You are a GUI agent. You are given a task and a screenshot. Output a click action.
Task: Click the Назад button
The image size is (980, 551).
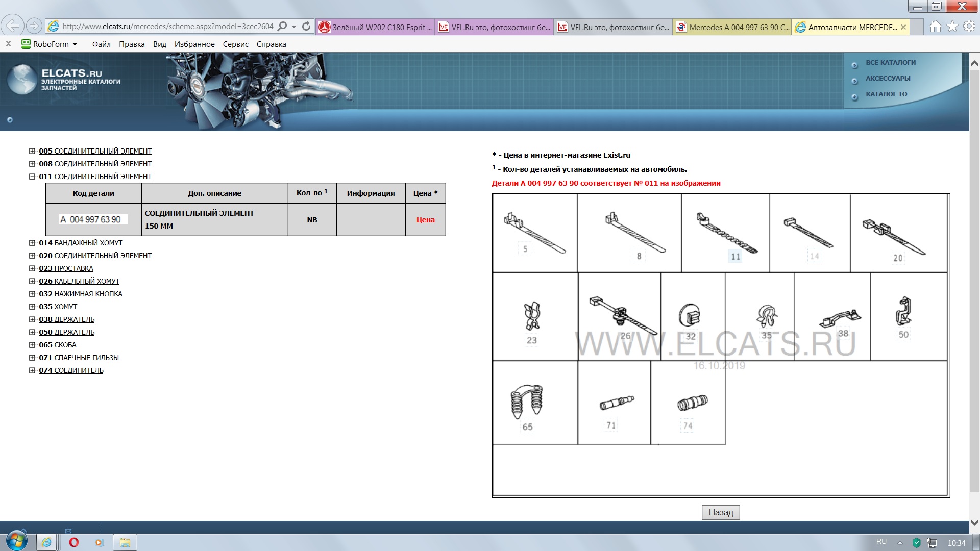[x=721, y=512]
